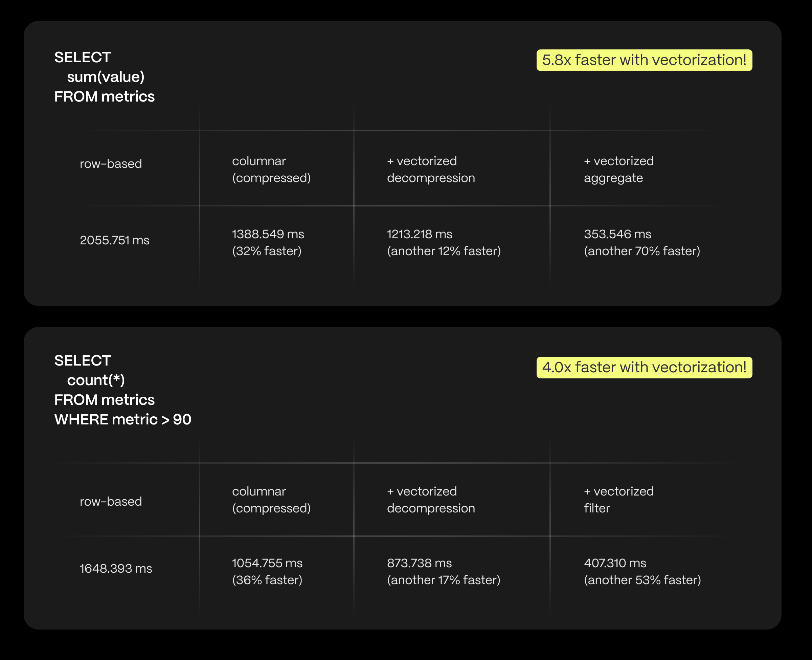Image resolution: width=812 pixels, height=660 pixels.
Task: Click "(another 17% faster)" text
Action: (444, 580)
